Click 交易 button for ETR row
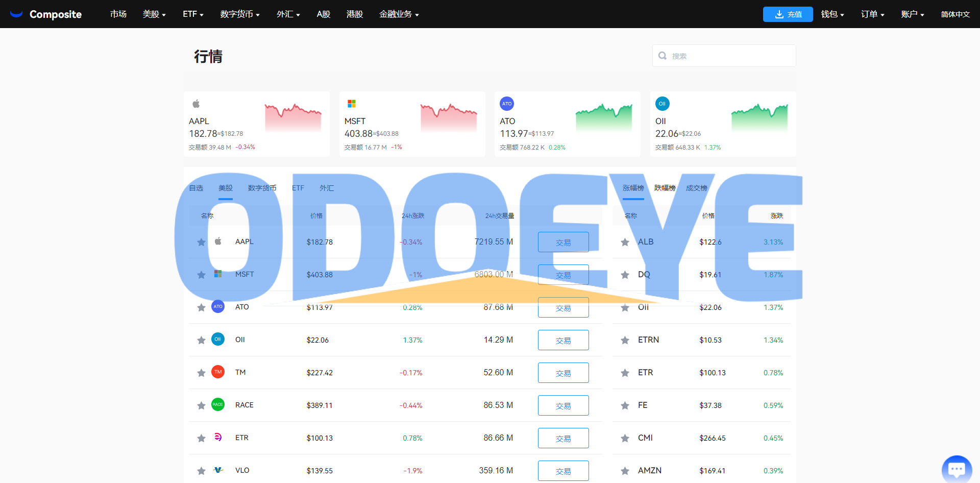The width and height of the screenshot is (980, 483). [x=563, y=438]
